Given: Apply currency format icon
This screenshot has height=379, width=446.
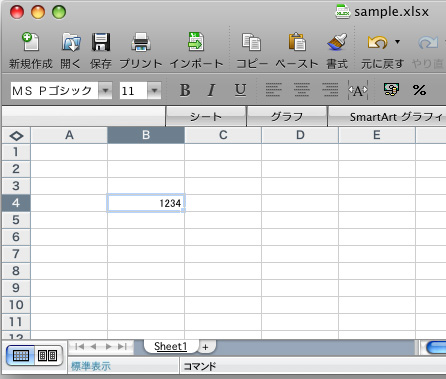Looking at the screenshot, I should [391, 90].
